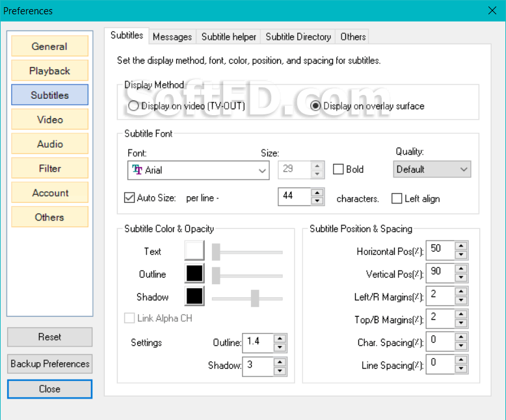Decrease Outline setting with down arrow
The height and width of the screenshot is (420, 506).
280,347
